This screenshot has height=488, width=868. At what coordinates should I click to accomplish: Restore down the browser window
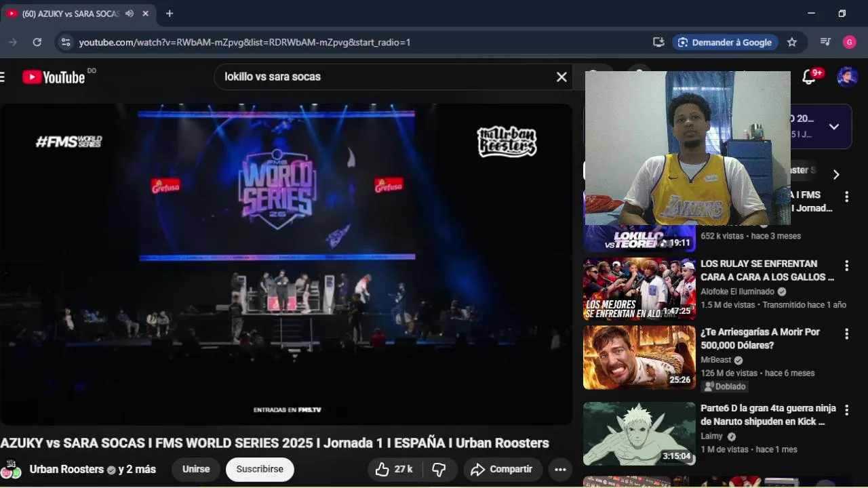pos(842,14)
